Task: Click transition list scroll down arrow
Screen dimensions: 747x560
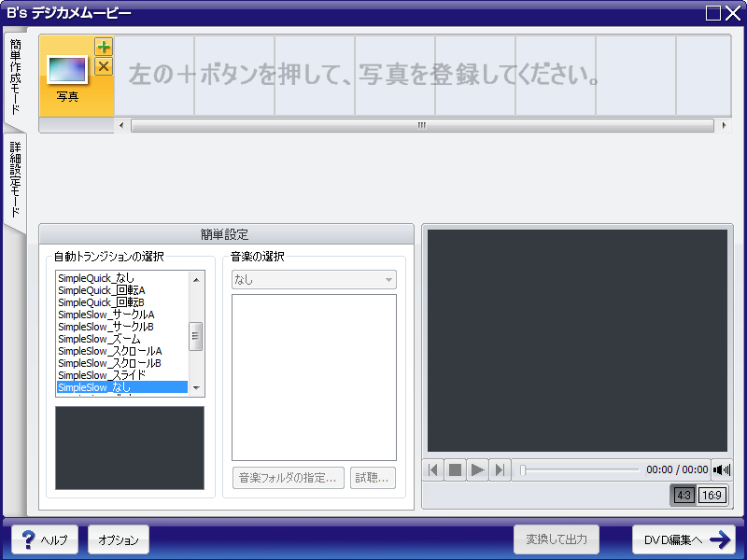Action: pyautogui.click(x=196, y=388)
